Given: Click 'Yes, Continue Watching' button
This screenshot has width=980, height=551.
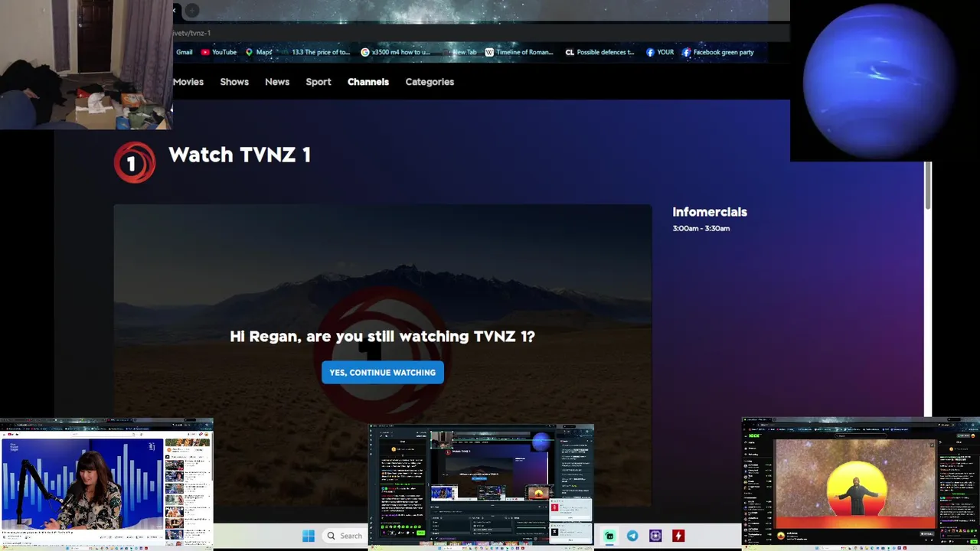Looking at the screenshot, I should tap(383, 373).
